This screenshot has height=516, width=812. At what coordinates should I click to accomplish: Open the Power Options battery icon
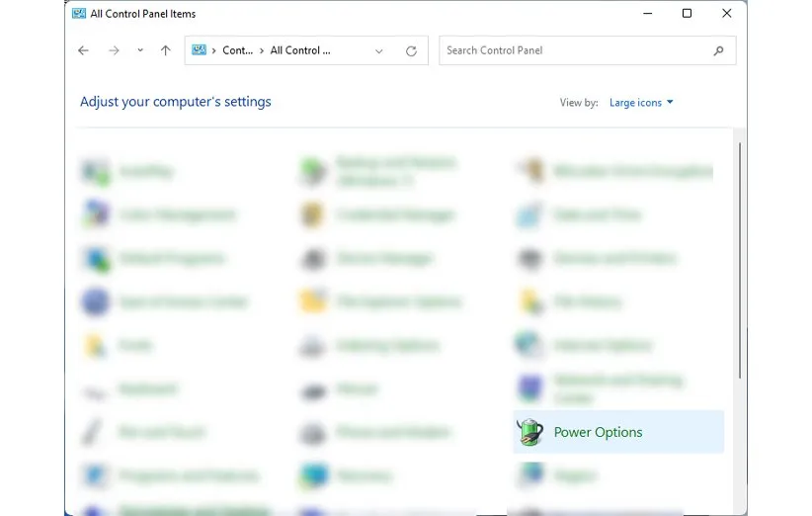[x=530, y=432]
